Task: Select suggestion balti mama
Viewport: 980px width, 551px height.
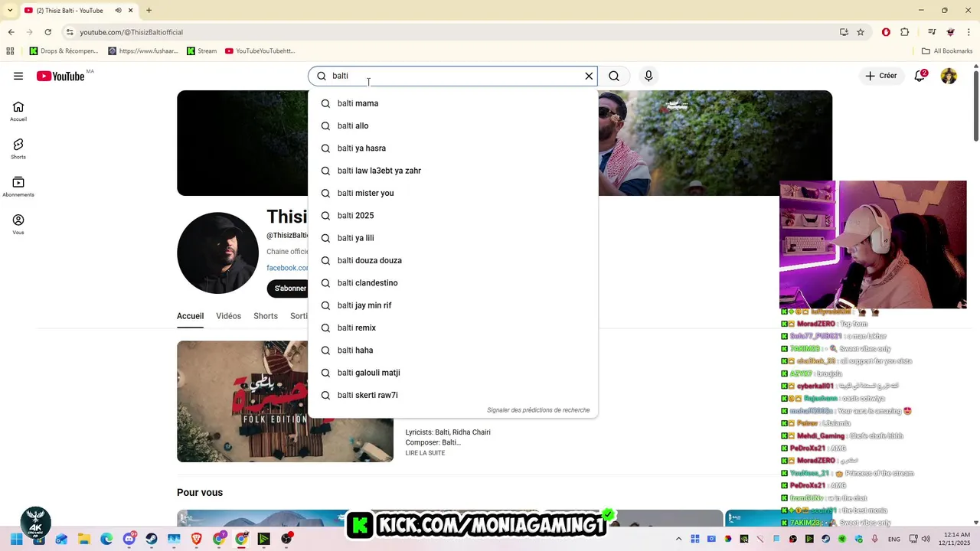Action: [452, 103]
